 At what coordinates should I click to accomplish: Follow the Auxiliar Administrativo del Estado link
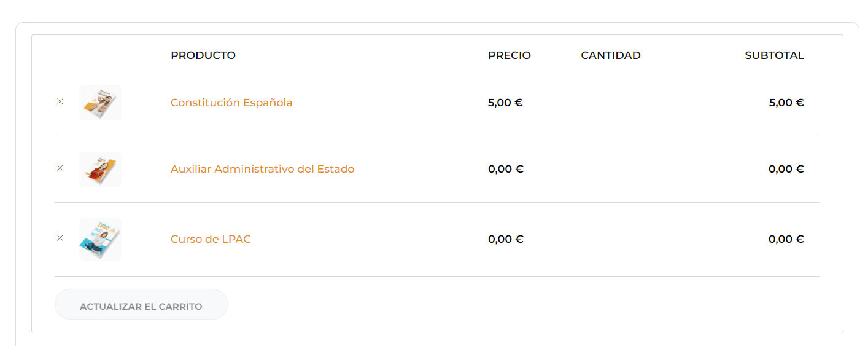263,169
